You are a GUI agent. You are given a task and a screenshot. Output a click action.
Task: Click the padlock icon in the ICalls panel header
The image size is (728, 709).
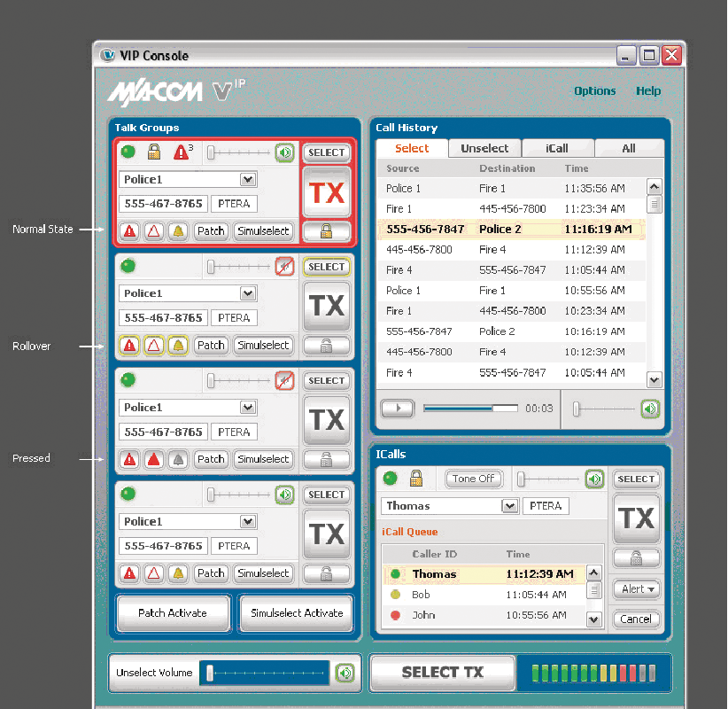coord(416,479)
